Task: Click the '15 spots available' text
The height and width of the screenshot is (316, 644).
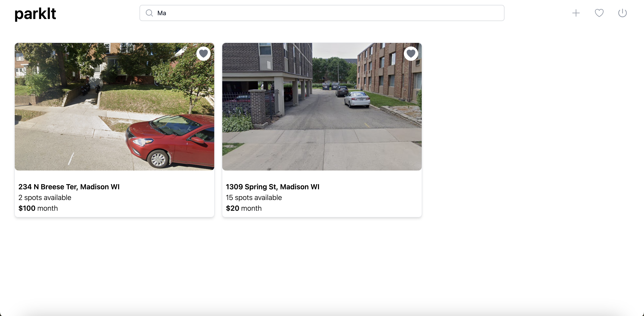Action: [x=254, y=197]
